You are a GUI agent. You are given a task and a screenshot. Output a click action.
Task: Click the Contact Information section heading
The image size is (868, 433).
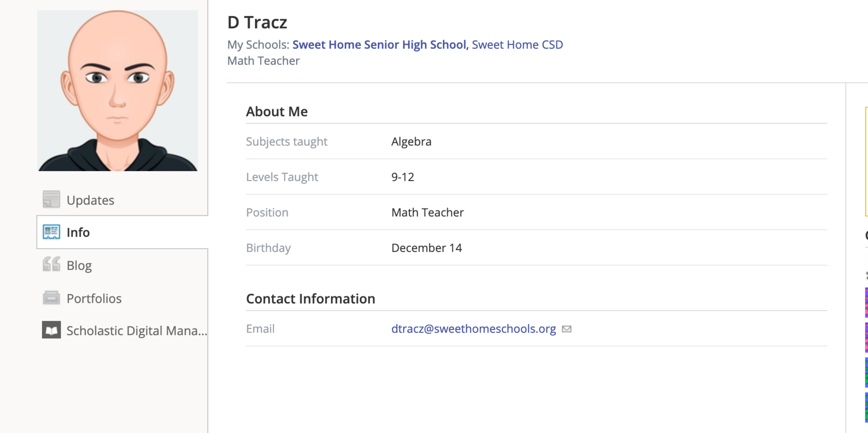[310, 299]
